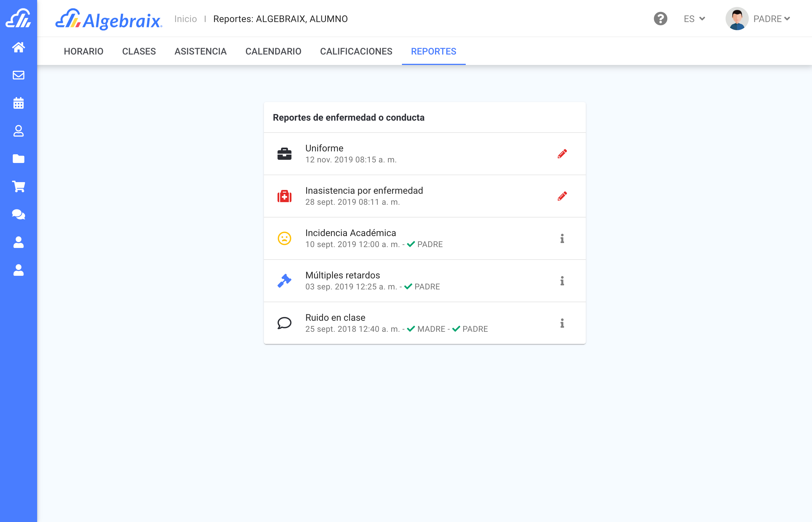The height and width of the screenshot is (522, 812).
Task: Open the calendar icon in sidebar
Action: click(18, 103)
